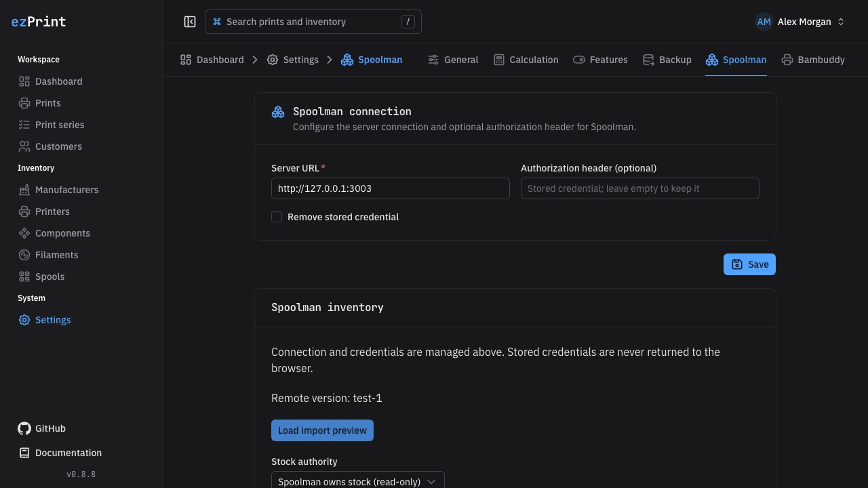The width and height of the screenshot is (868, 488).
Task: Click the slash shortcut key badge
Action: coord(408,22)
